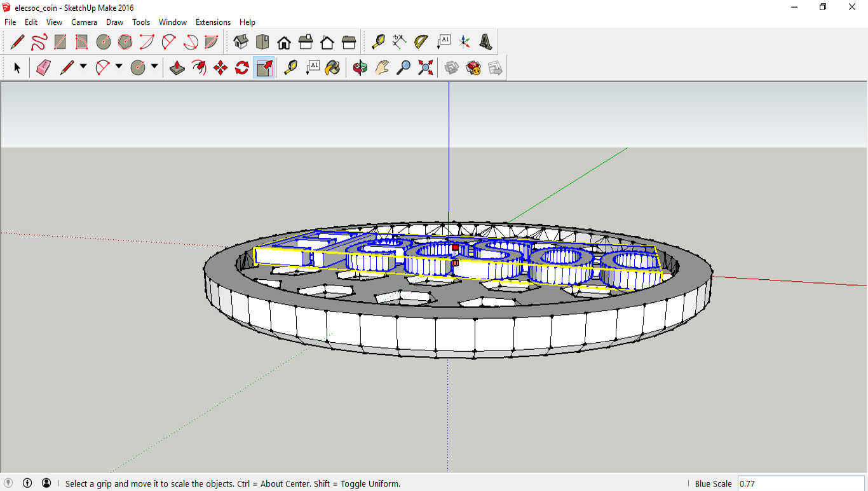Select the Freehand drawing tool
Image resolution: width=868 pixels, height=491 pixels.
coord(39,43)
